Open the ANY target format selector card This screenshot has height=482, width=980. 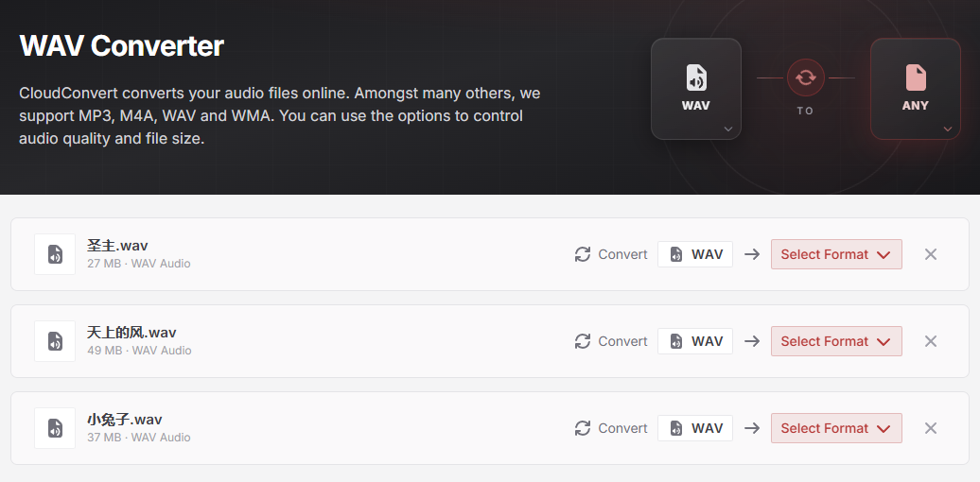tap(915, 89)
